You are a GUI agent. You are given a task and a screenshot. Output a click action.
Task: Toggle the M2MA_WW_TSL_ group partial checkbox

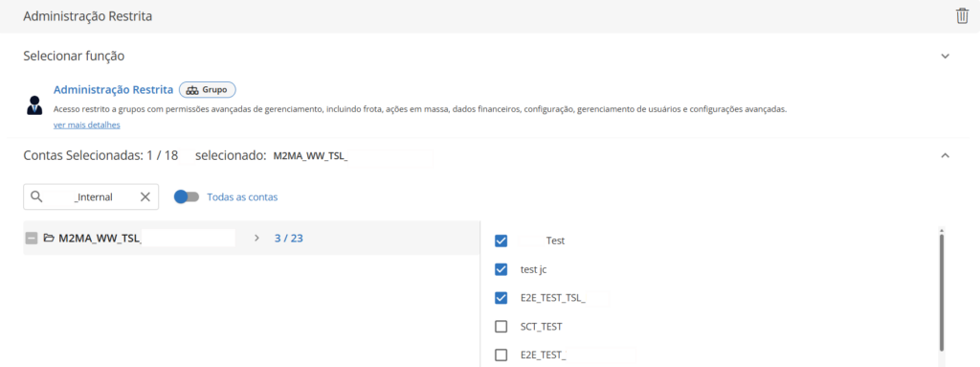(x=32, y=238)
